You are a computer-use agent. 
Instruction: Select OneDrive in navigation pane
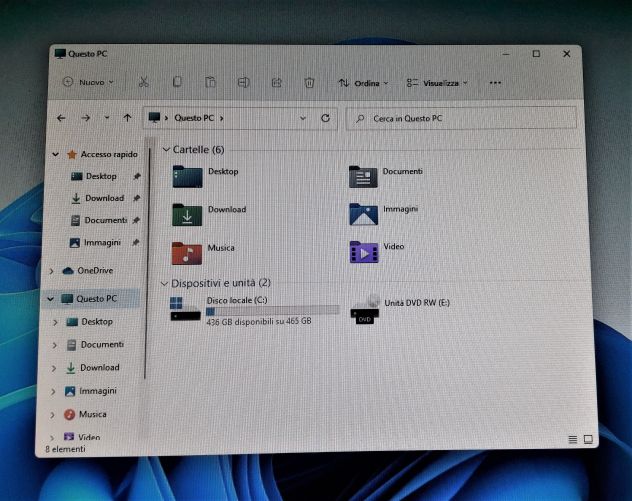pos(87,271)
